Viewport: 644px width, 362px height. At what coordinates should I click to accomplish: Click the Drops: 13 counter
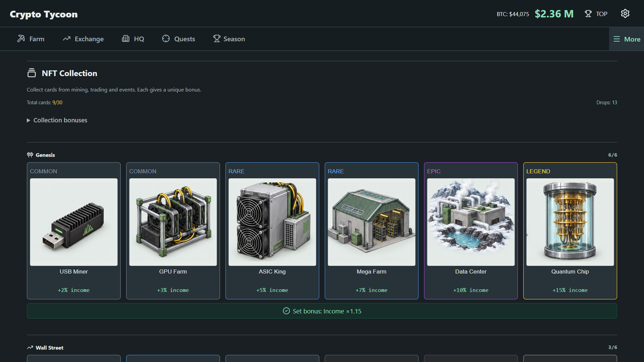tap(607, 103)
